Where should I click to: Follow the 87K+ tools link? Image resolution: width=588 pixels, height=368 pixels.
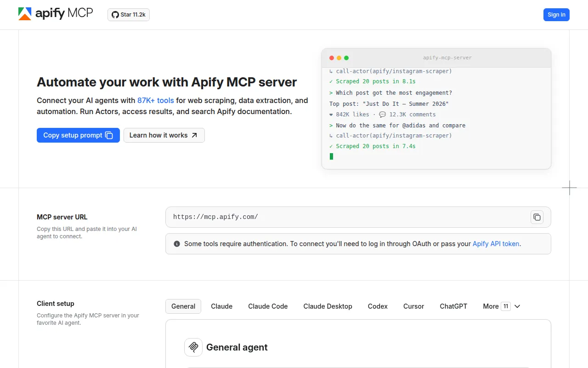[156, 100]
